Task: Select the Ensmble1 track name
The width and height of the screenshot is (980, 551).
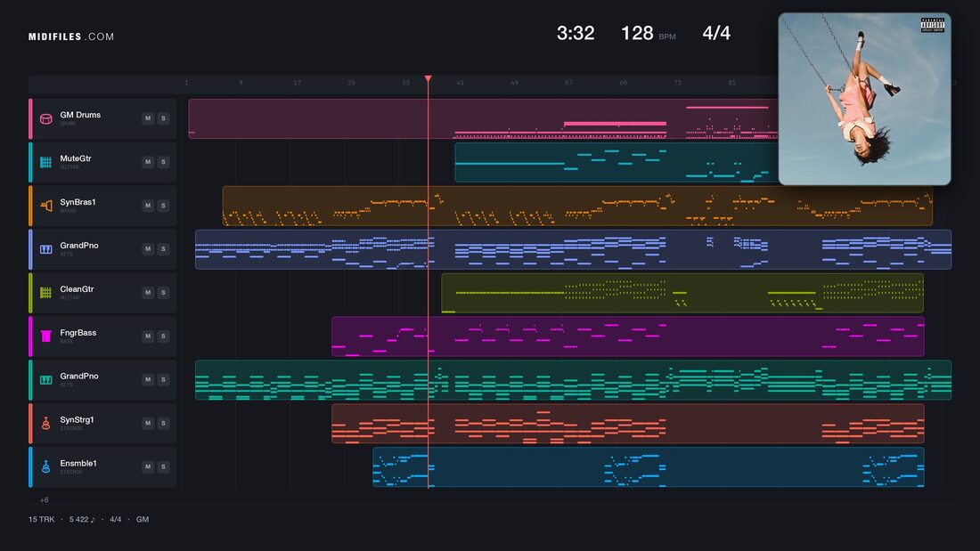Action: point(78,464)
